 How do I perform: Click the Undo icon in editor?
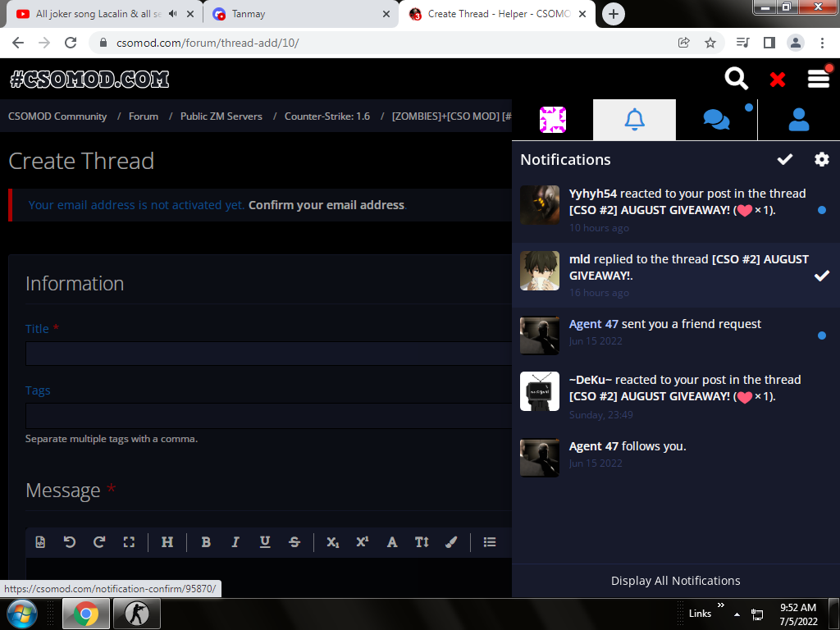pos(70,542)
